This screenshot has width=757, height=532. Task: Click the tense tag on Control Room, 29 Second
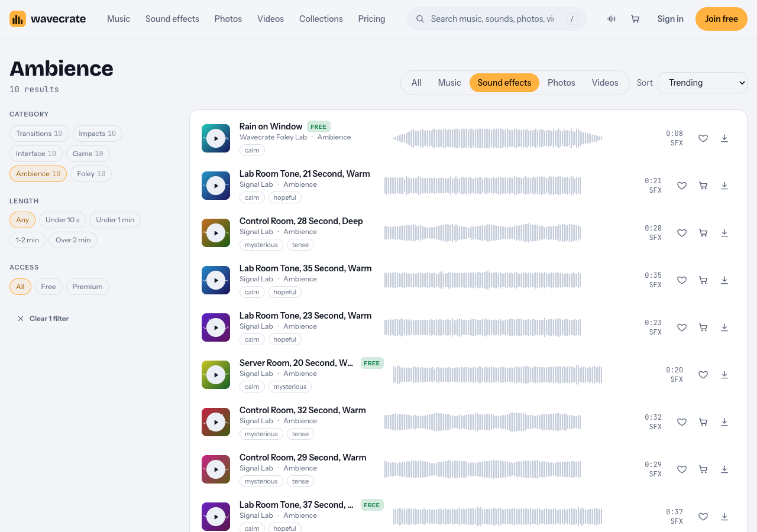pyautogui.click(x=300, y=481)
